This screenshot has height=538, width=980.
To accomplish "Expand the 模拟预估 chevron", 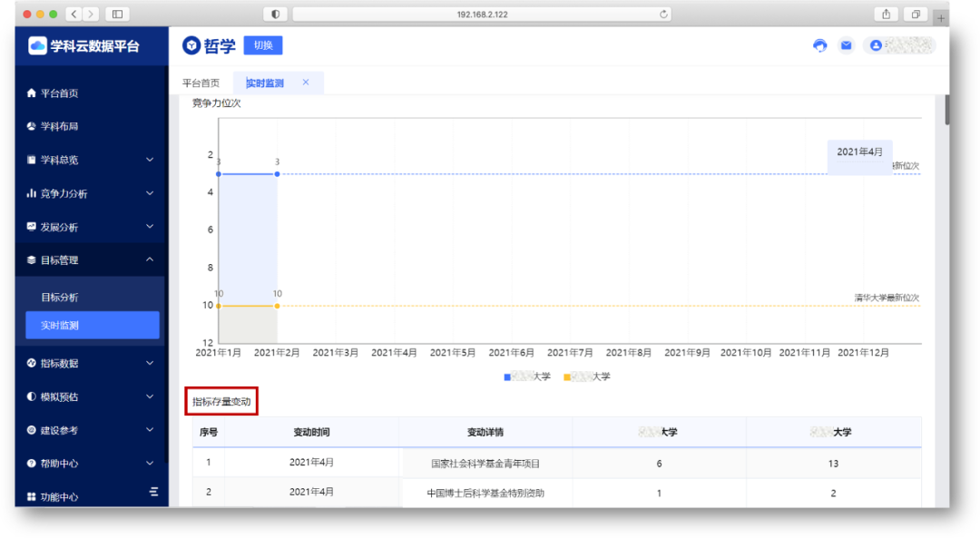I will pyautogui.click(x=150, y=396).
